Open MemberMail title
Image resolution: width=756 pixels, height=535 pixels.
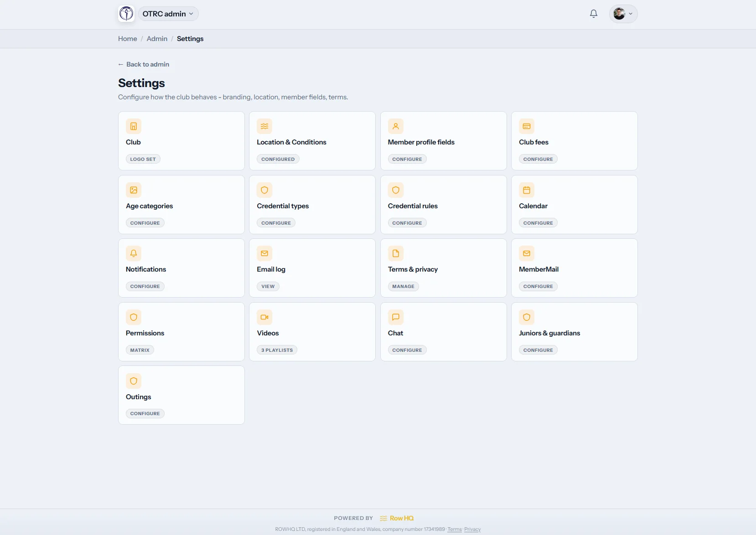point(539,269)
